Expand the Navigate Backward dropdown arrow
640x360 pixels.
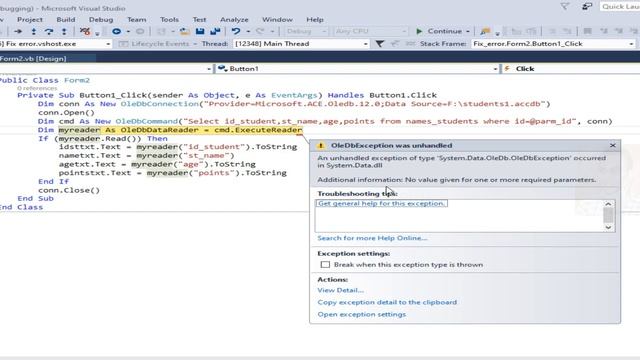(x=128, y=31)
